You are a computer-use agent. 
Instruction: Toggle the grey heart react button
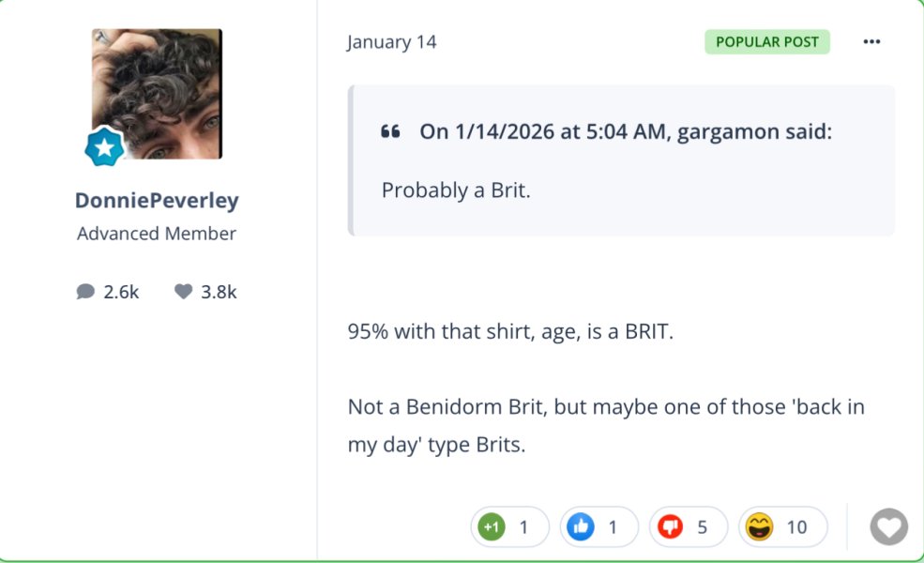[888, 526]
